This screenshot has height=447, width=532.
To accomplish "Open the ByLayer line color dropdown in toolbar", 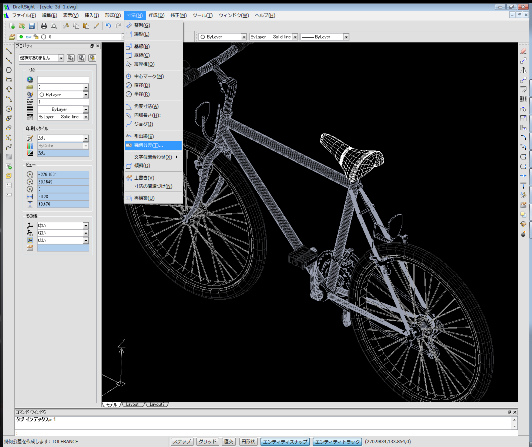I will point(222,37).
